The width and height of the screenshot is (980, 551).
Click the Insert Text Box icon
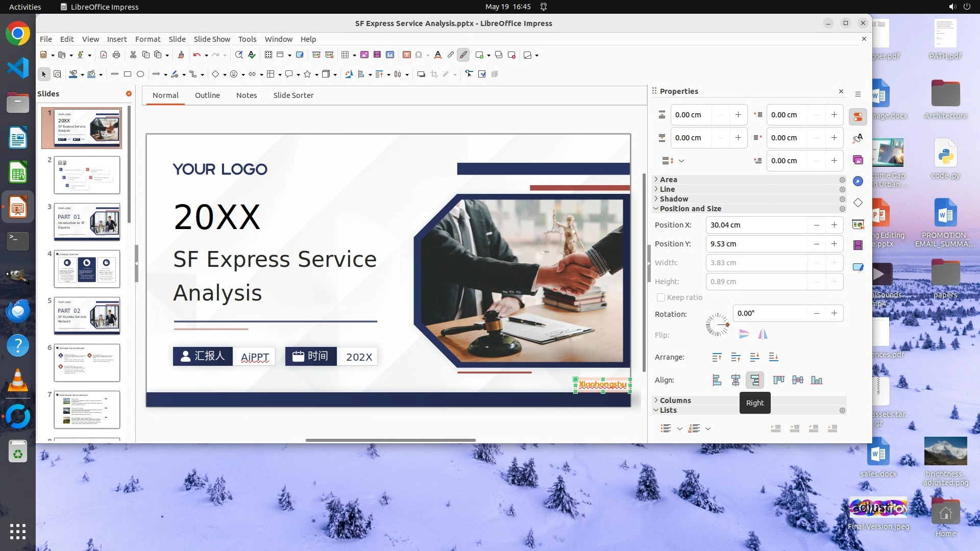click(x=407, y=55)
